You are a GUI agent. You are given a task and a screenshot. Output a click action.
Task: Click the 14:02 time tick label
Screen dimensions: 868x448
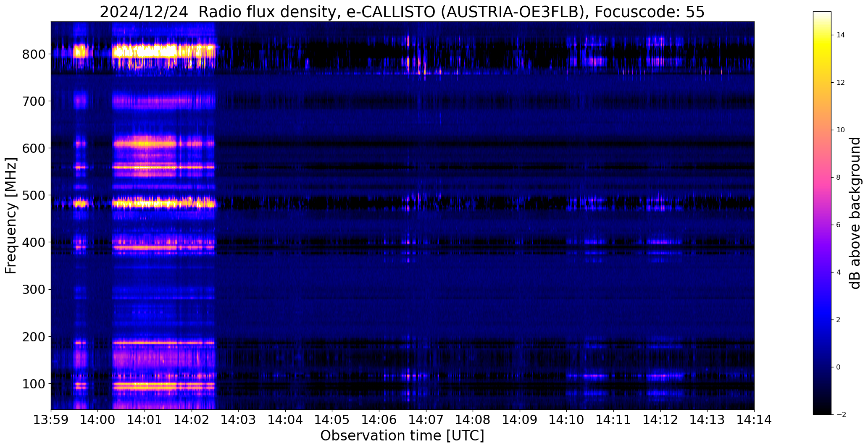(192, 420)
